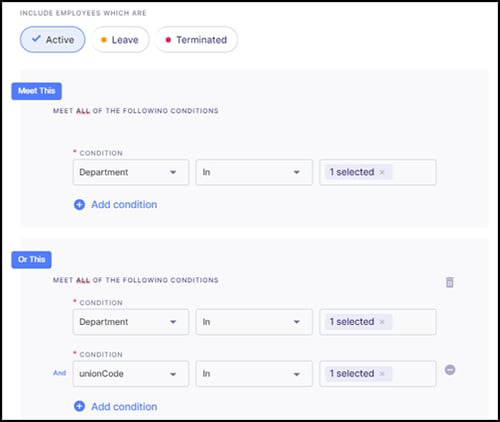The image size is (500, 422).
Task: Select the Meet This group label
Action: (x=37, y=91)
